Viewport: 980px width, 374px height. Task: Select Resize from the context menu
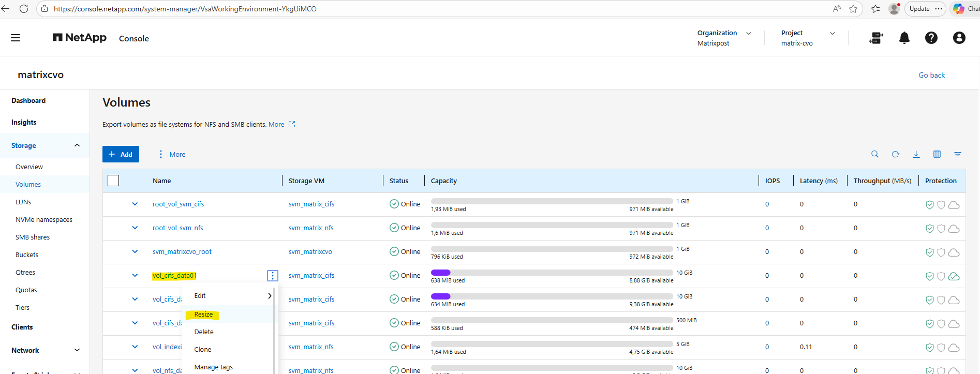(203, 315)
